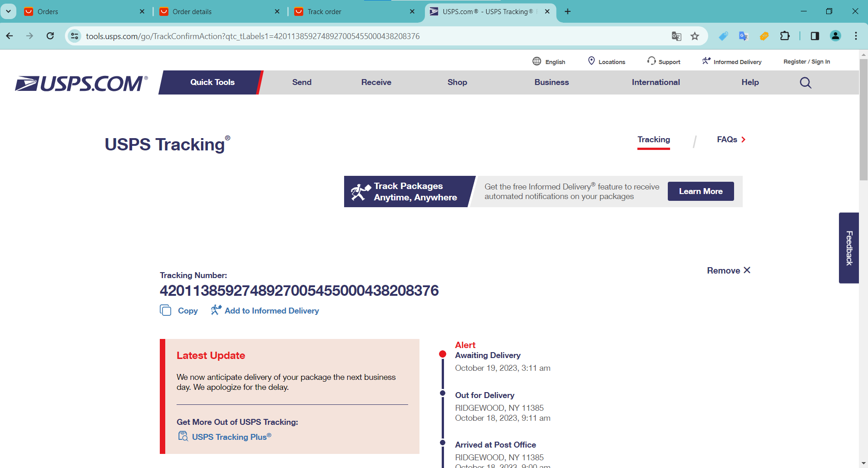
Task: Click the Arrived at Post Office marker
Action: pyautogui.click(x=443, y=443)
